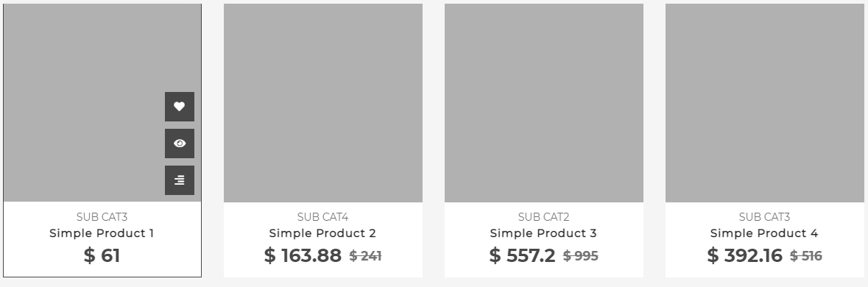The width and height of the screenshot is (868, 287).
Task: Click the $ 163.88 sale price
Action: tap(303, 255)
